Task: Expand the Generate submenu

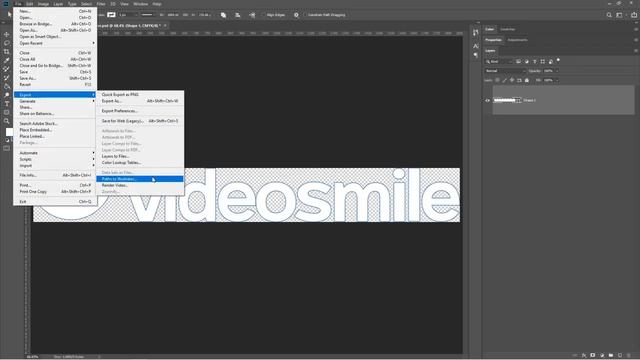Action: pyautogui.click(x=55, y=101)
